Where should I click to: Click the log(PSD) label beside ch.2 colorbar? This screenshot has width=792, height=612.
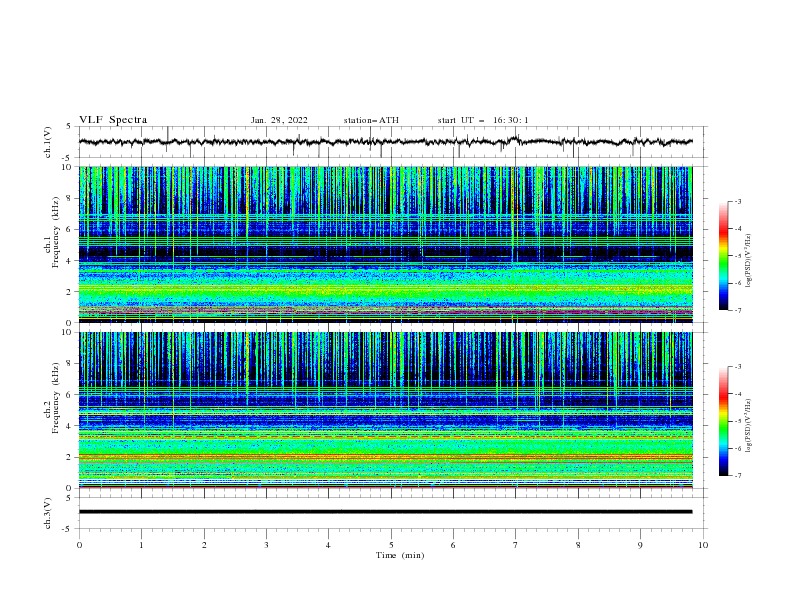click(749, 426)
